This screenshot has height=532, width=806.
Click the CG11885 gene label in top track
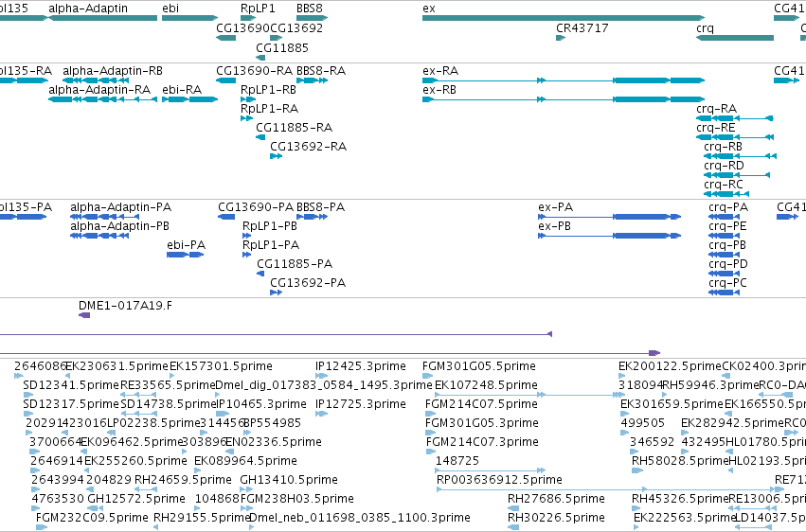282,47
